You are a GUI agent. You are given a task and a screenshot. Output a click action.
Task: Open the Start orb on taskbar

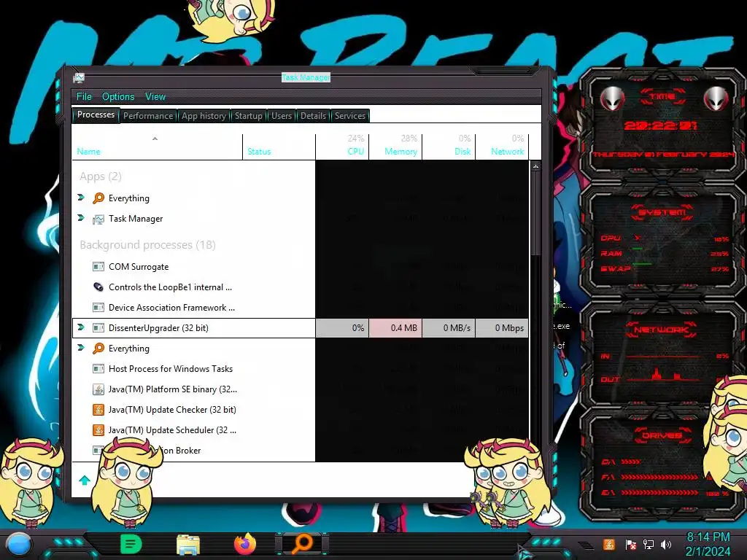click(x=19, y=544)
